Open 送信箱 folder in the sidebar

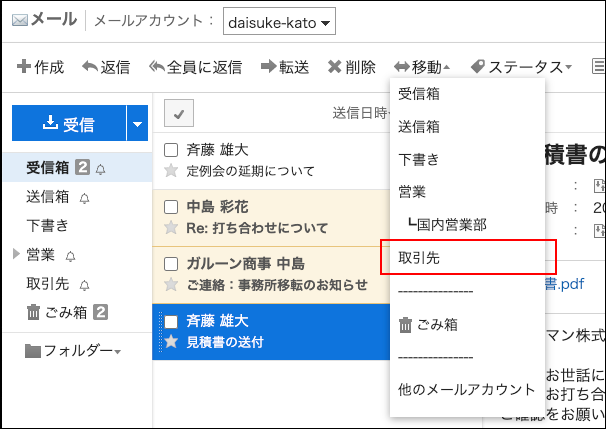[48, 197]
